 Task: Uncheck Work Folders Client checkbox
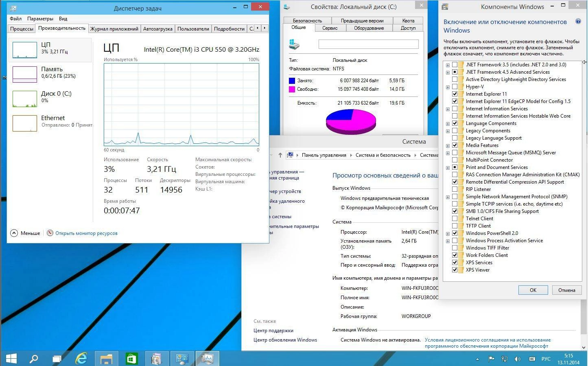455,255
